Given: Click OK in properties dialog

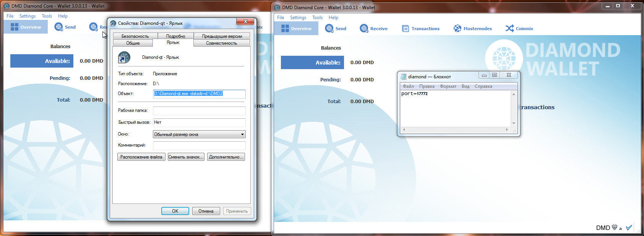Looking at the screenshot, I should pos(175,211).
